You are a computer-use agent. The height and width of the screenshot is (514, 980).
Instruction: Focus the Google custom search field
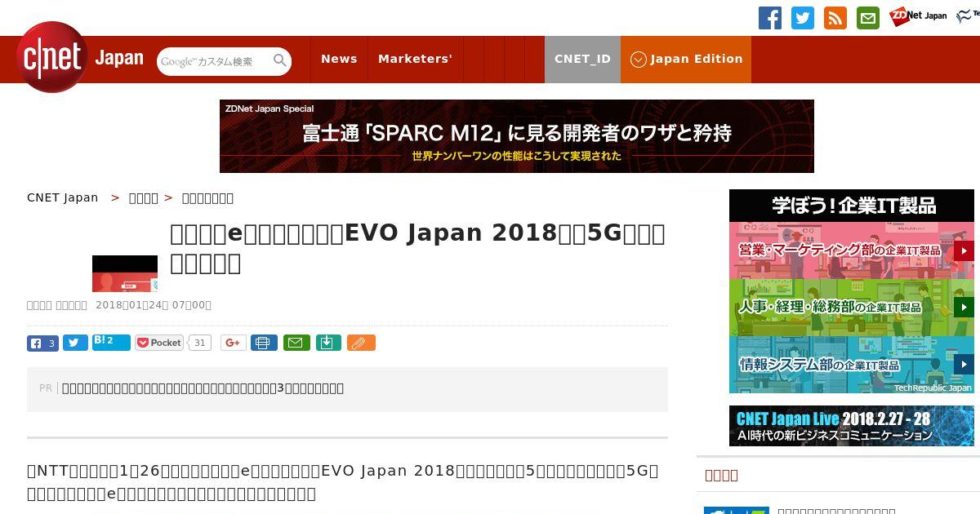pos(215,61)
